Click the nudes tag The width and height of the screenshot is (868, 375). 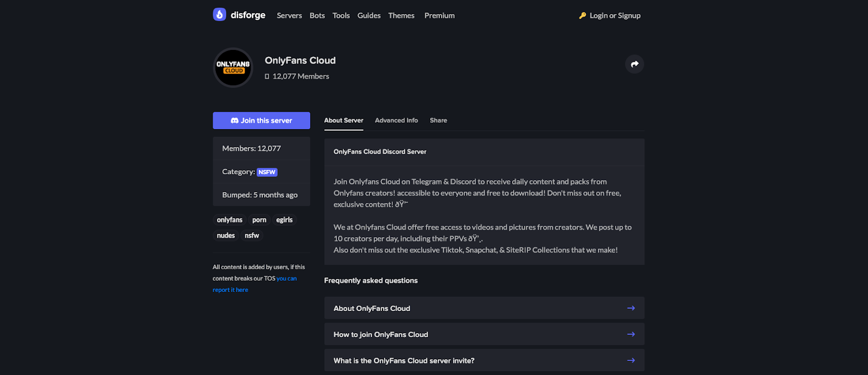coord(226,236)
